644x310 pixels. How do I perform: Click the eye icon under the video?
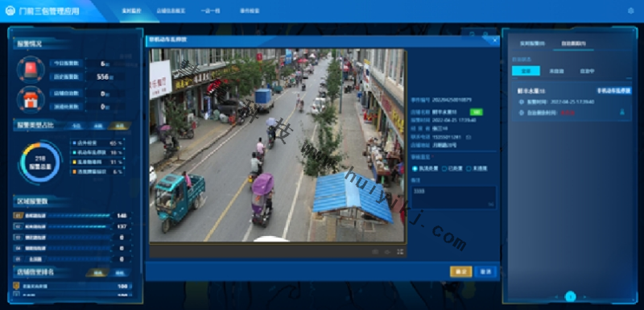[387, 252]
